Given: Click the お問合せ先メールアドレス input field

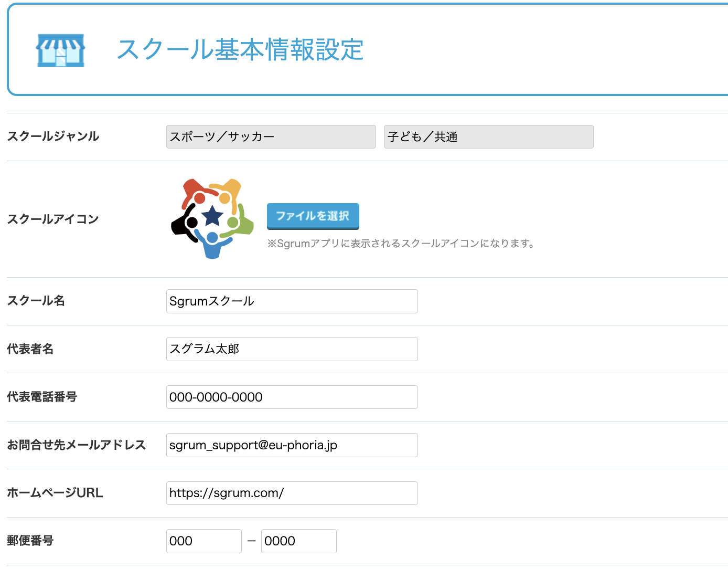Looking at the screenshot, I should [x=292, y=445].
